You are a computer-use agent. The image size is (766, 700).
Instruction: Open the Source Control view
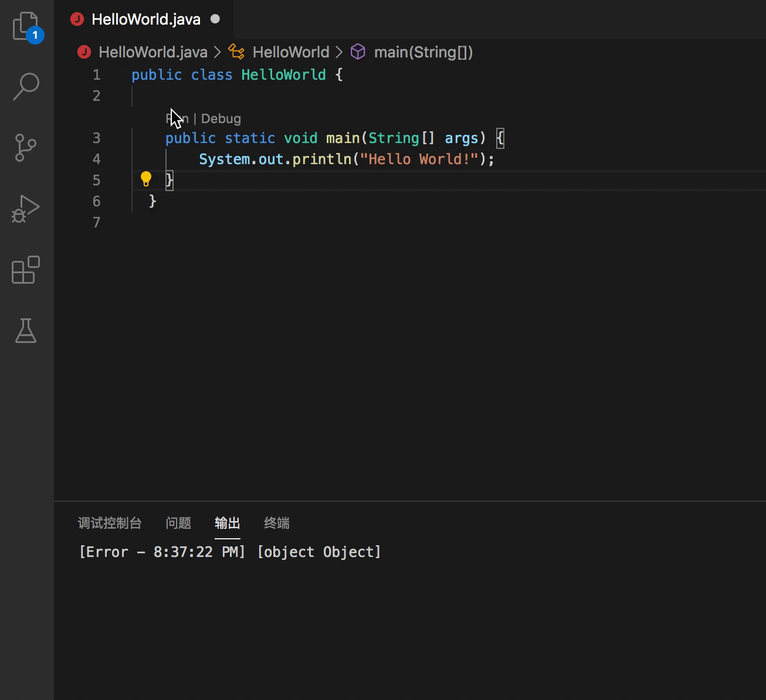25,148
